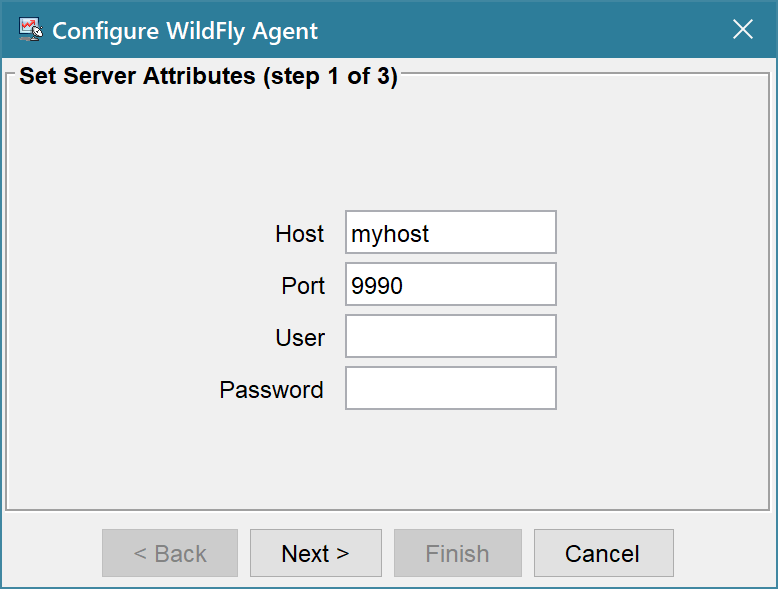The height and width of the screenshot is (589, 778).
Task: Click the Host label text
Action: tap(300, 234)
